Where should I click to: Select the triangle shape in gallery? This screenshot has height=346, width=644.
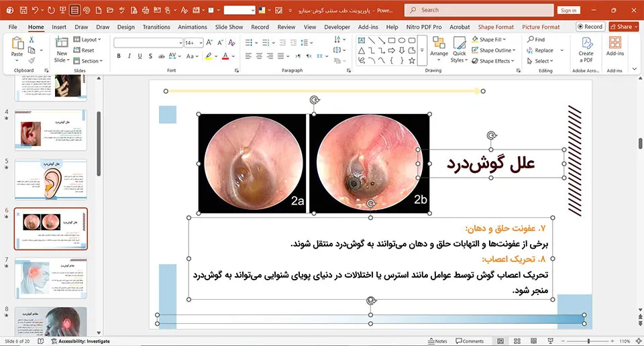362,50
